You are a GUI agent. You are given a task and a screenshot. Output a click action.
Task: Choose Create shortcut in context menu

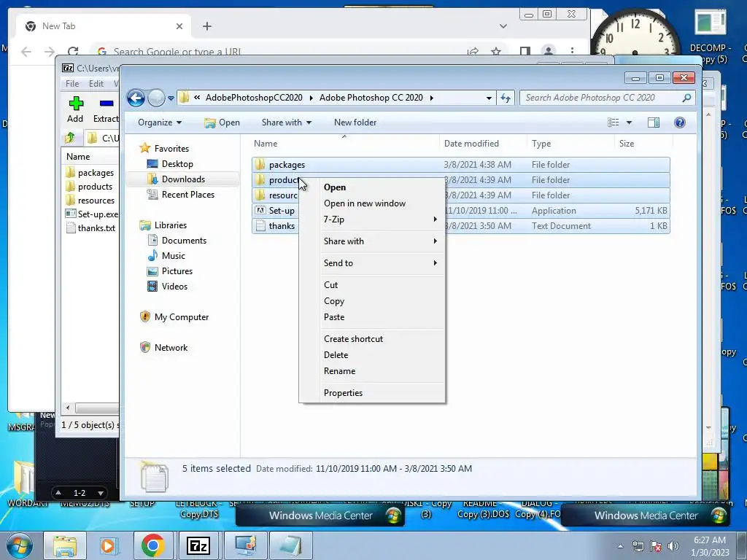[372, 339]
